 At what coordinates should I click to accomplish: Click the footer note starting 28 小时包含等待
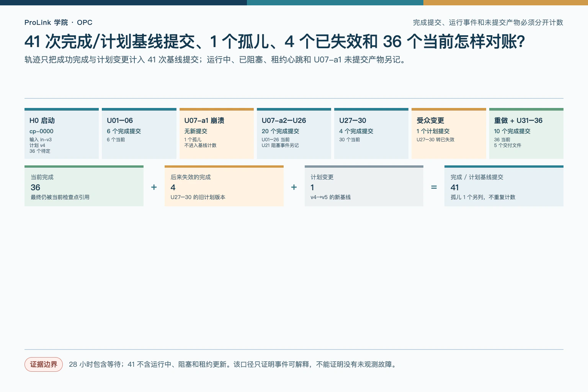pyautogui.click(x=232, y=364)
